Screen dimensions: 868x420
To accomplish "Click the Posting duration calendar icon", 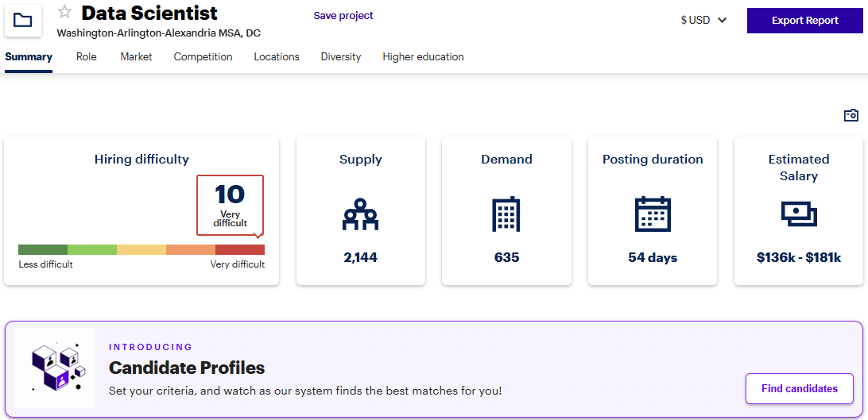I will pos(652,214).
